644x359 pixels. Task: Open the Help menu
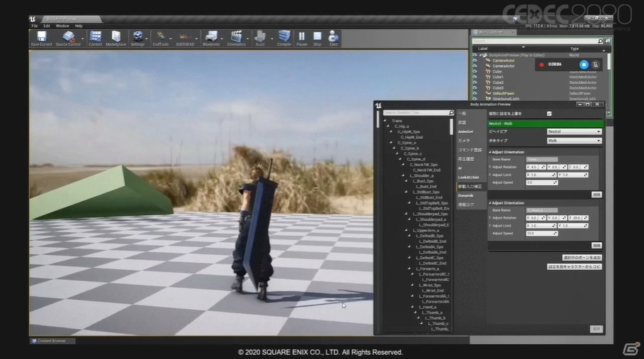click(78, 26)
